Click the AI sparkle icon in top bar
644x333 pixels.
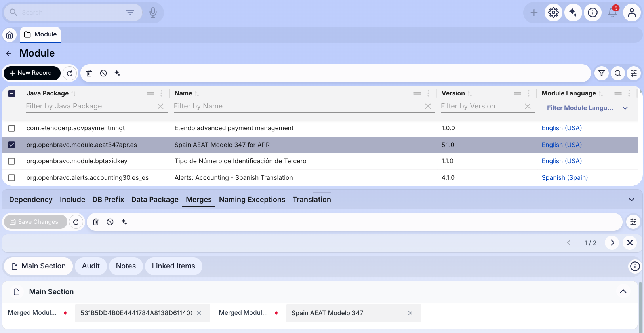pyautogui.click(x=573, y=13)
